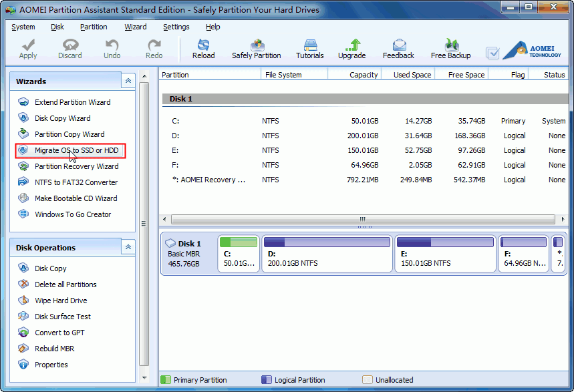Open the Partition menu
The height and width of the screenshot is (392, 574).
[x=94, y=27]
